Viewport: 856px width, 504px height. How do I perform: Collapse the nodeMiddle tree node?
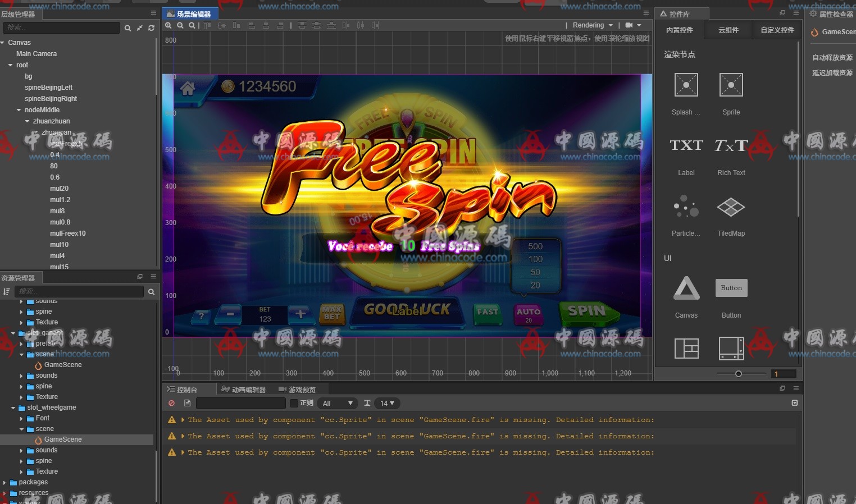[x=19, y=110]
